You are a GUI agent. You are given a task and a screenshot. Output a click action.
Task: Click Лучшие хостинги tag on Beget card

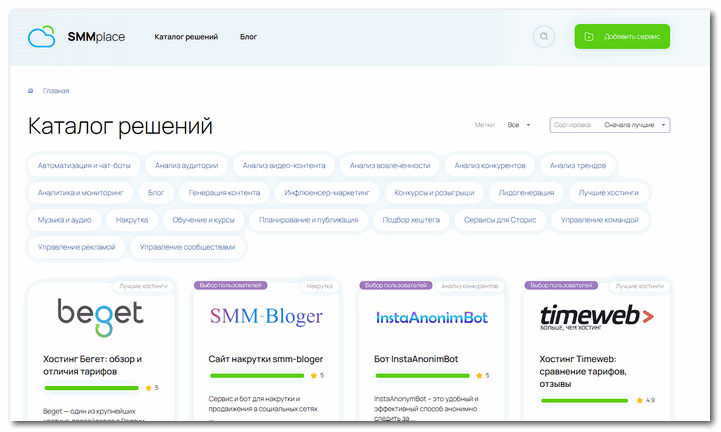tap(143, 286)
